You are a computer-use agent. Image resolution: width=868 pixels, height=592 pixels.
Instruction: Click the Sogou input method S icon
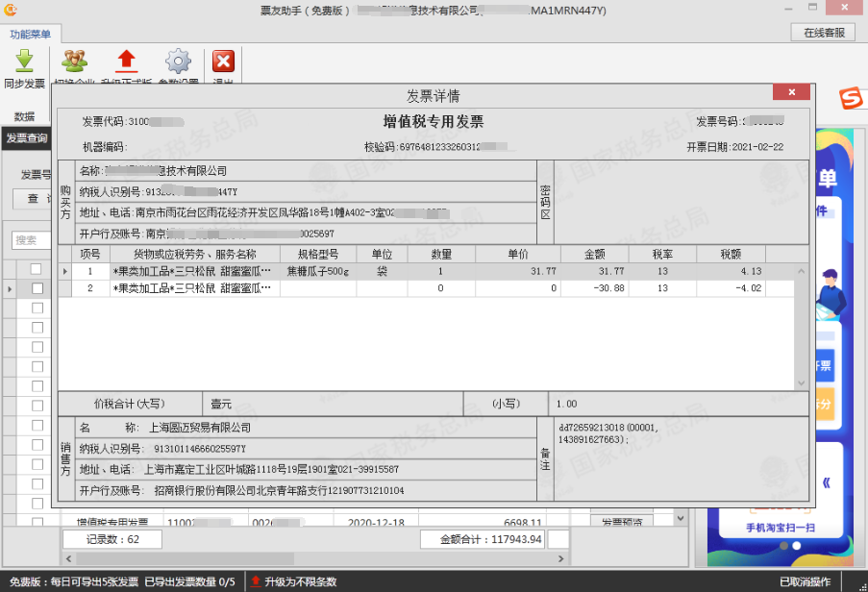[851, 98]
